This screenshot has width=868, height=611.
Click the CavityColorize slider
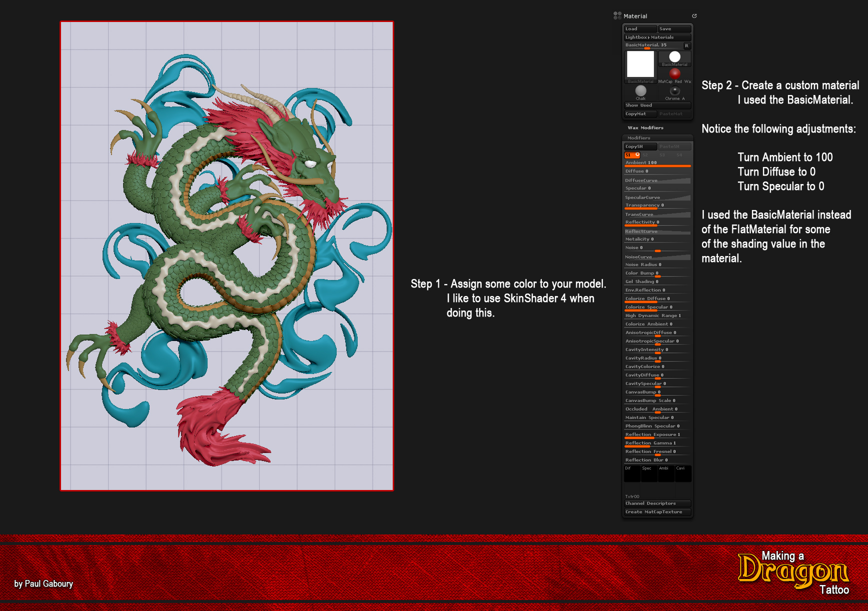(x=657, y=367)
